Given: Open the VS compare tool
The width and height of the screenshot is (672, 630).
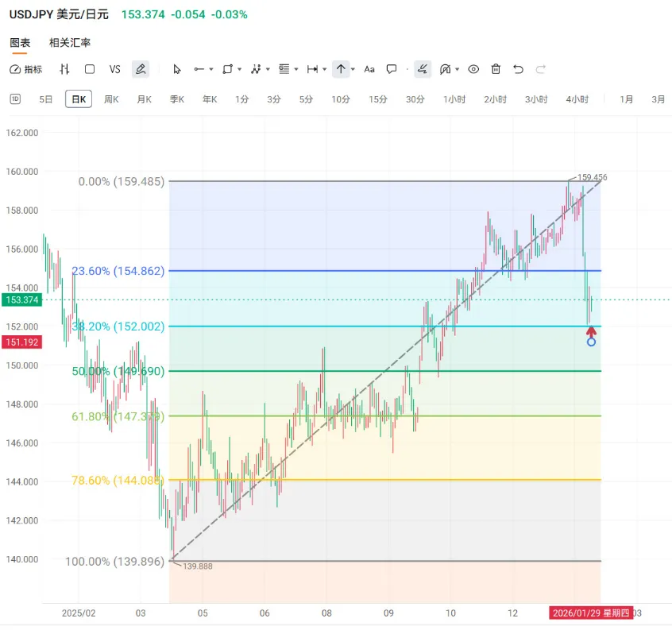Looking at the screenshot, I should 114,69.
